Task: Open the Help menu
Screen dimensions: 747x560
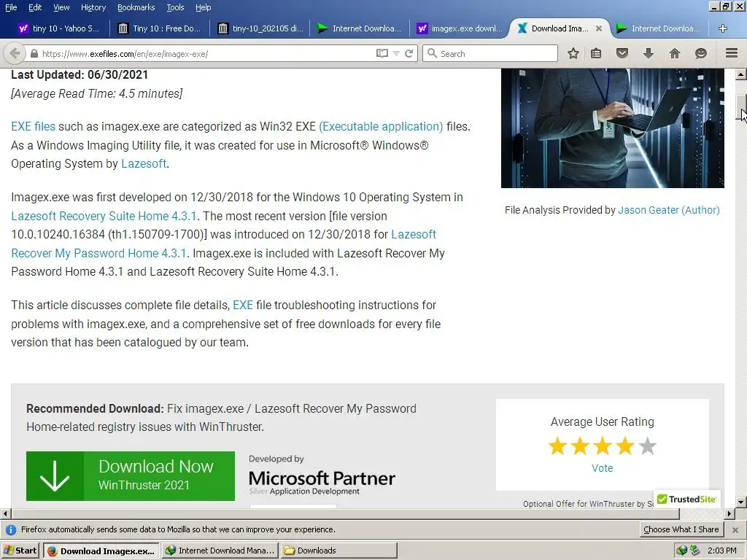Action: [203, 7]
